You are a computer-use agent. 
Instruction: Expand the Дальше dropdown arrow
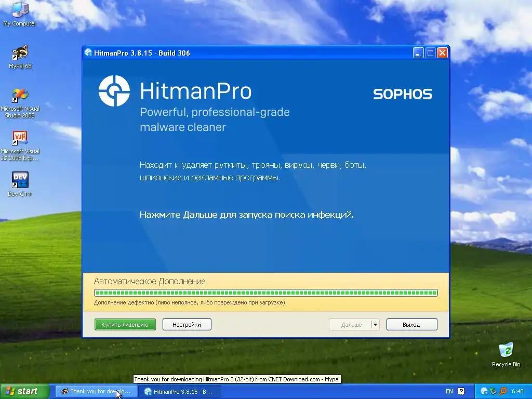pos(375,325)
